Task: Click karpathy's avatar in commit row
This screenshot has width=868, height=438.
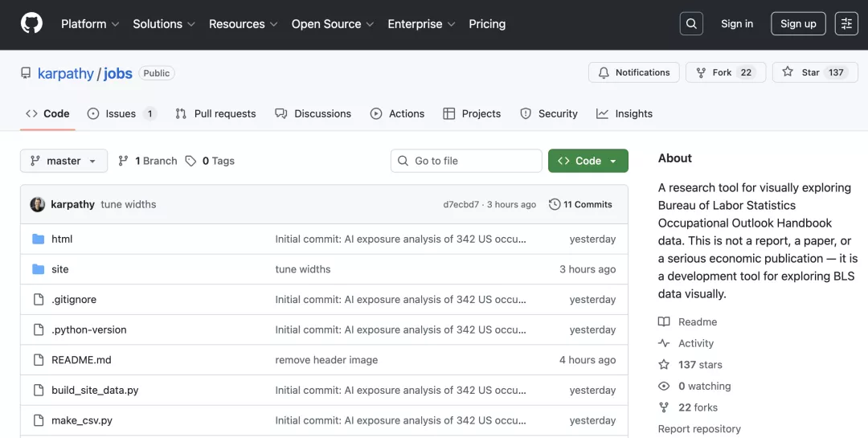Action: pyautogui.click(x=38, y=204)
